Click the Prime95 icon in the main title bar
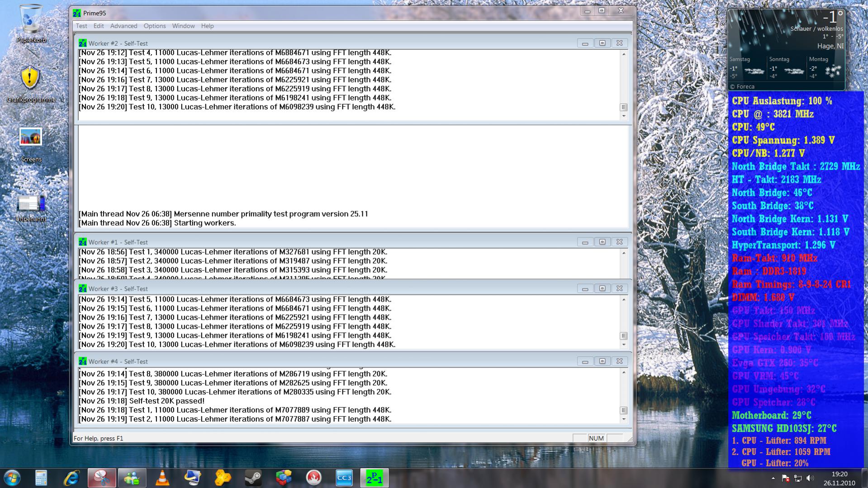The width and height of the screenshot is (868, 488). click(x=77, y=13)
